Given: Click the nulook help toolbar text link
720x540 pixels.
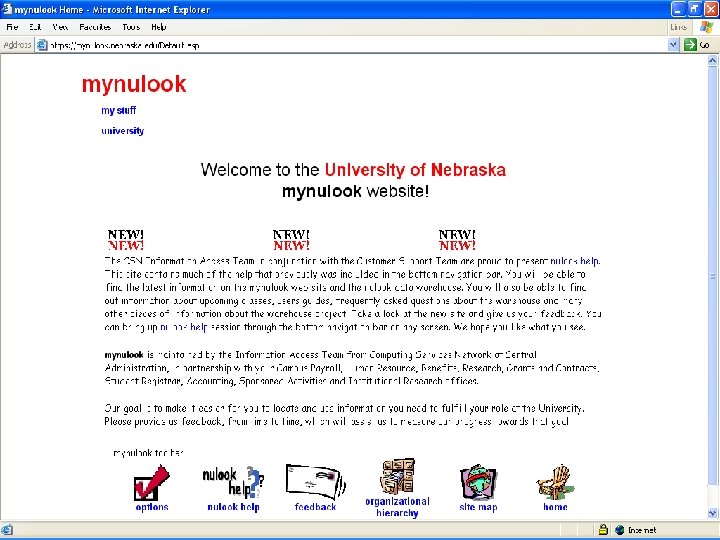Looking at the screenshot, I should (233, 507).
